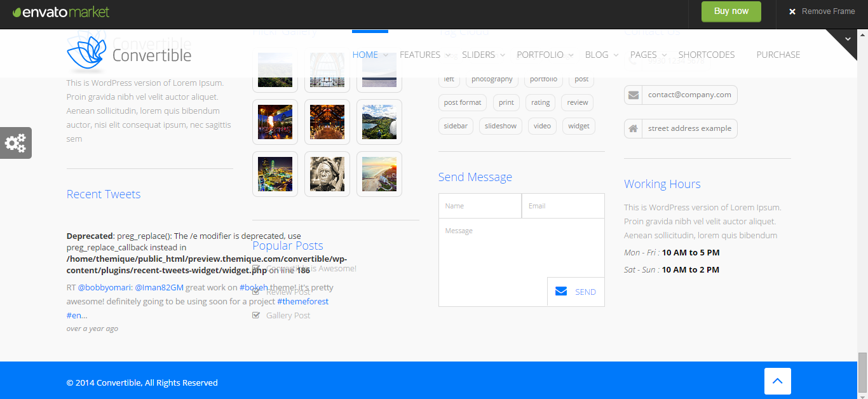Open the sunset beach aerial thumbnail
This screenshot has width=868, height=399.
pos(379,174)
